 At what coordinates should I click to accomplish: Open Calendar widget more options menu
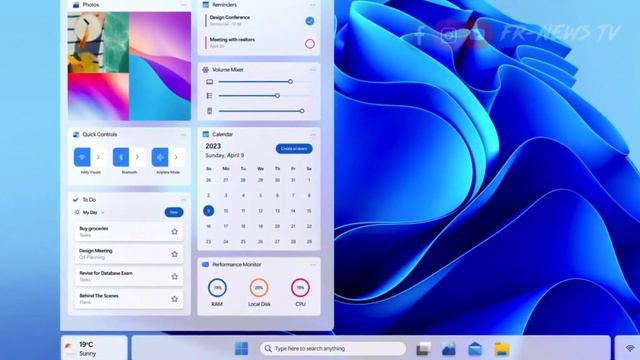(313, 134)
